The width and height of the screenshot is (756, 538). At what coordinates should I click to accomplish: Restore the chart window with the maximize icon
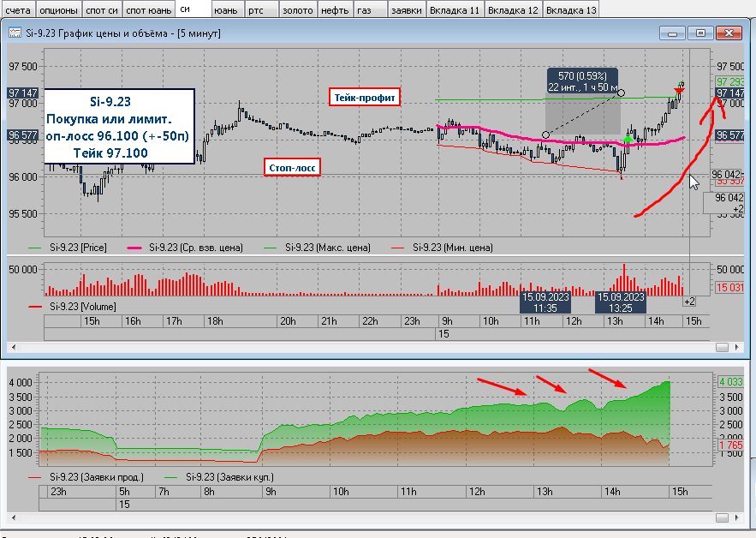pyautogui.click(x=700, y=33)
